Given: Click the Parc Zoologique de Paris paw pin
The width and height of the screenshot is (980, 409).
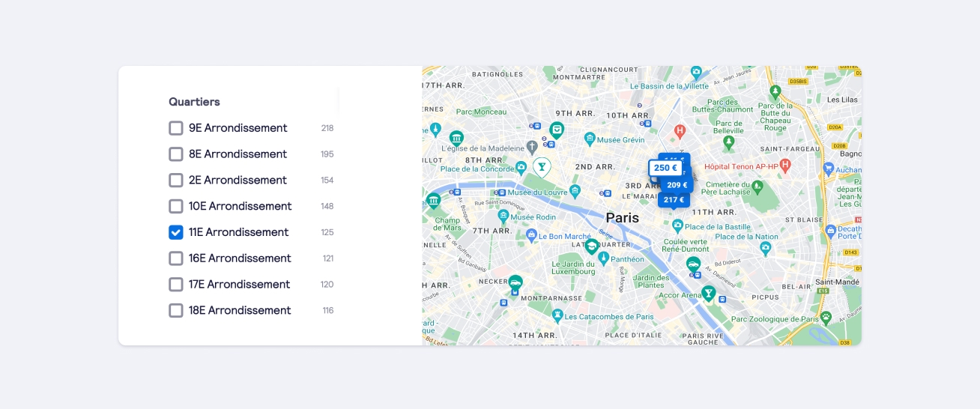Looking at the screenshot, I should (826, 318).
